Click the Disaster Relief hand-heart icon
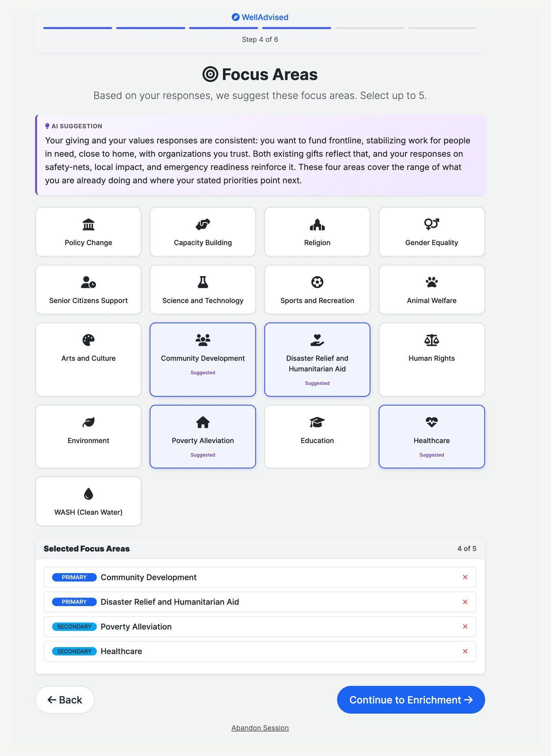Viewport: 551px width, 756px height. pos(317,340)
